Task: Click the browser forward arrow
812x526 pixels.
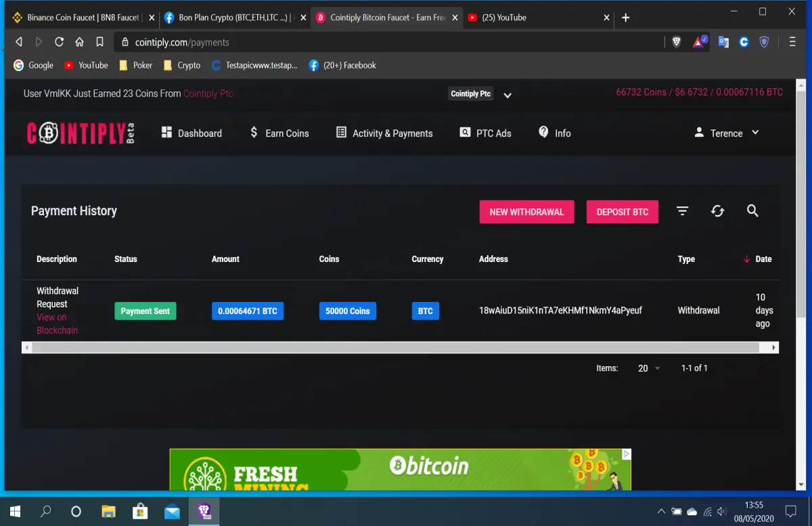Action: pyautogui.click(x=39, y=42)
